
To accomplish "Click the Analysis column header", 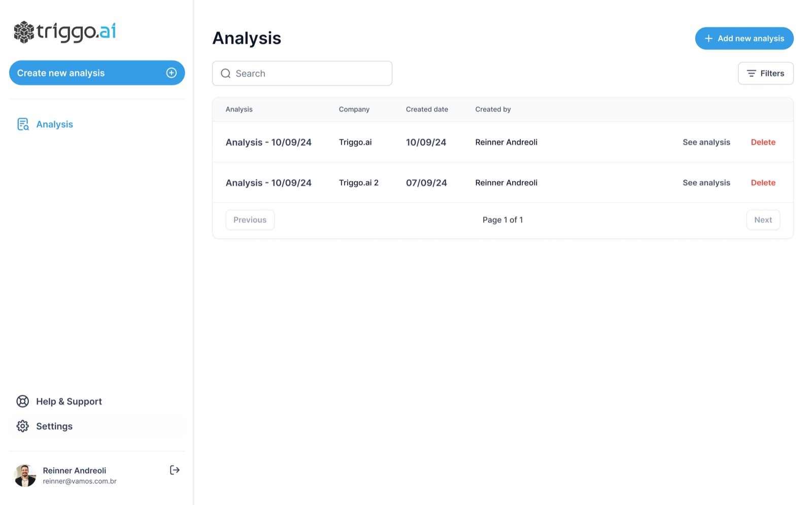I will 239,110.
